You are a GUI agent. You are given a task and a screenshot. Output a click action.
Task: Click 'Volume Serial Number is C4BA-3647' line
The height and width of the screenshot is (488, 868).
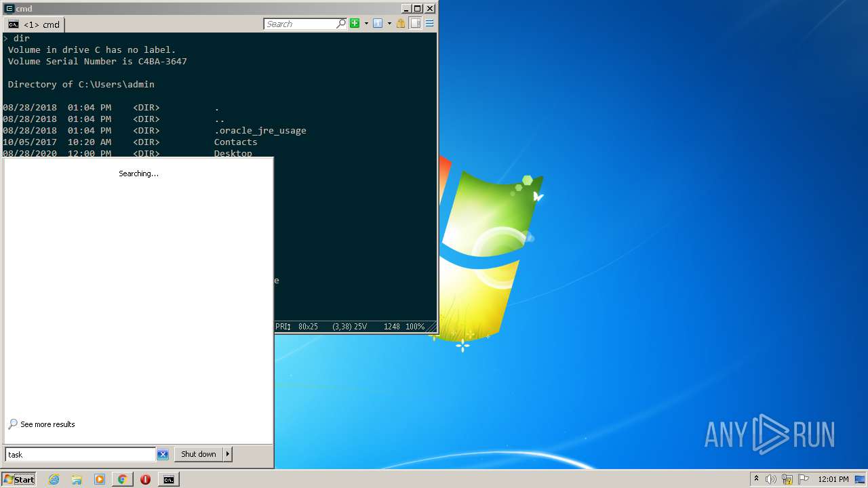pos(98,61)
